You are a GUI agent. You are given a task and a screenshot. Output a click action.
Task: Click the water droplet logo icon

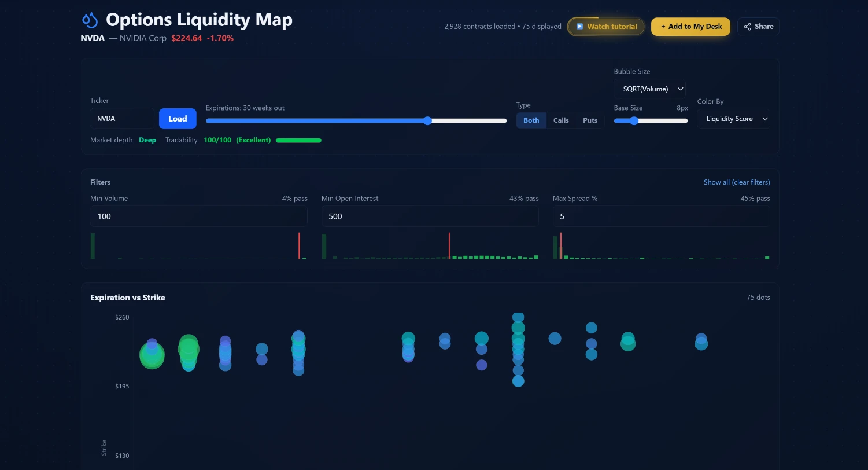[90, 20]
